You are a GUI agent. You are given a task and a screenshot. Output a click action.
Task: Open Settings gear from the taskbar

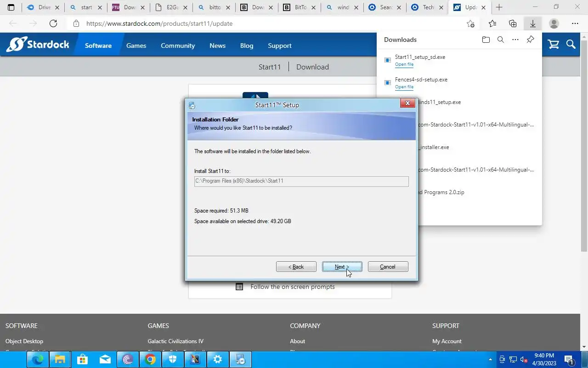pos(218,360)
